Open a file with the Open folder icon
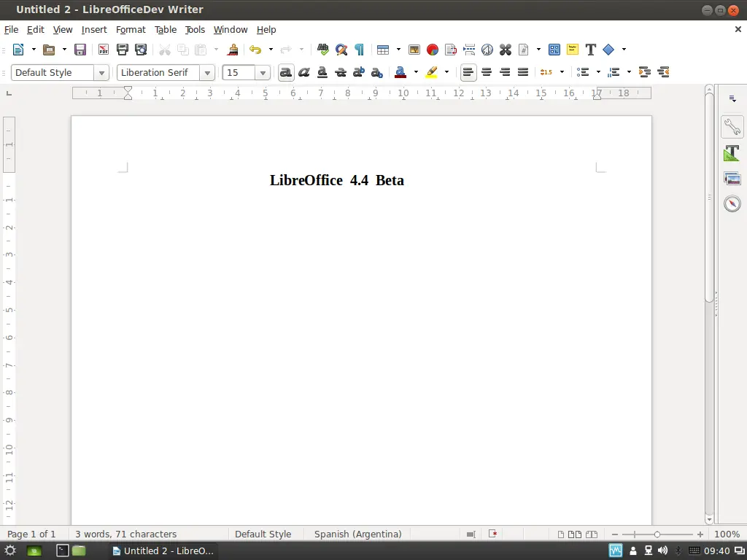 pyautogui.click(x=49, y=50)
